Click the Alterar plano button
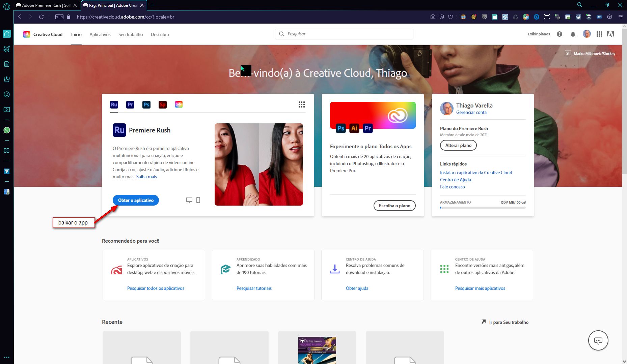 (x=458, y=145)
